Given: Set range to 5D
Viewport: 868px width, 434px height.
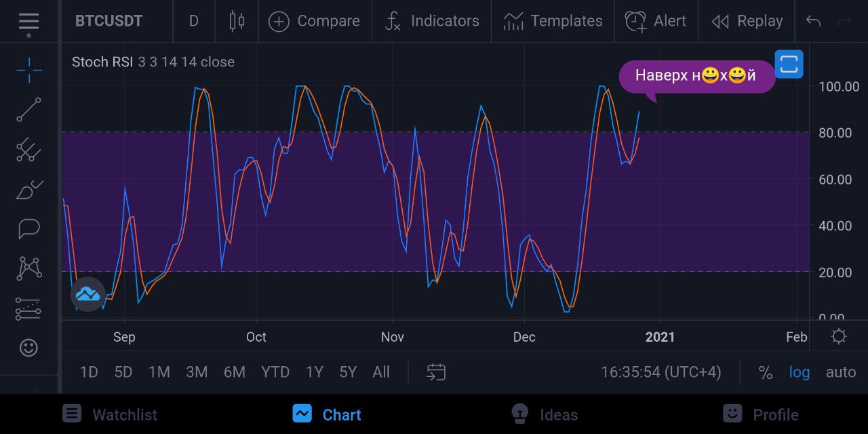Looking at the screenshot, I should click(x=123, y=372).
